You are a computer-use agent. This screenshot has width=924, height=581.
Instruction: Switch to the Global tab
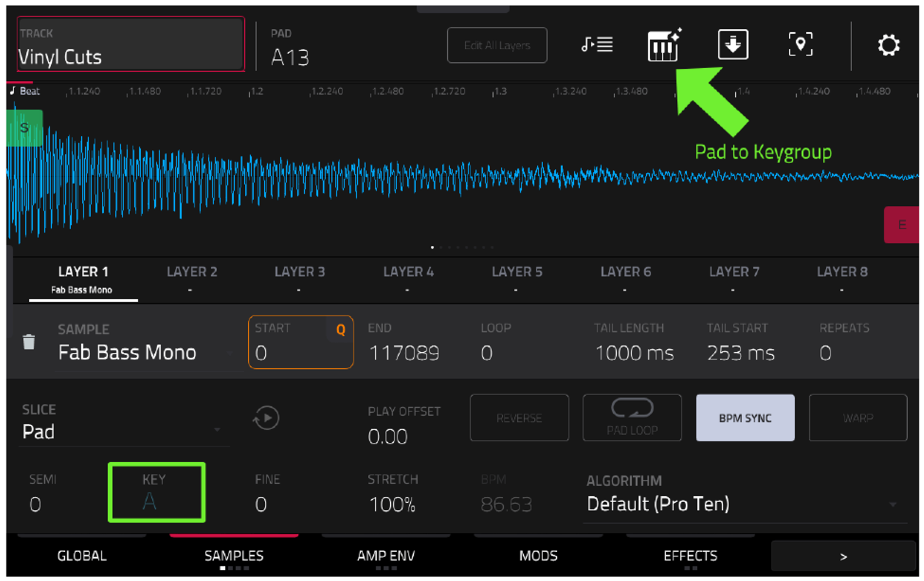82,556
